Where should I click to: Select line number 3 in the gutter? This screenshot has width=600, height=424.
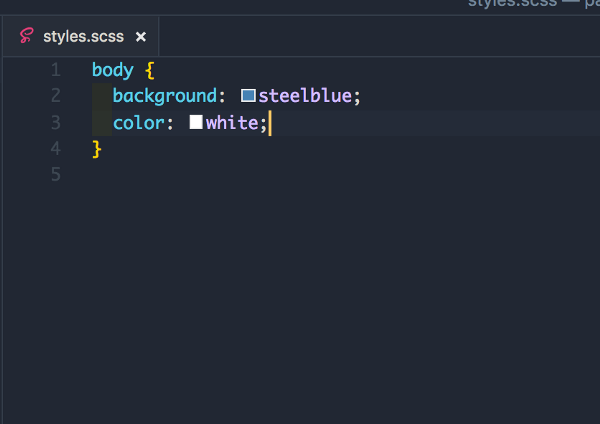[54, 122]
